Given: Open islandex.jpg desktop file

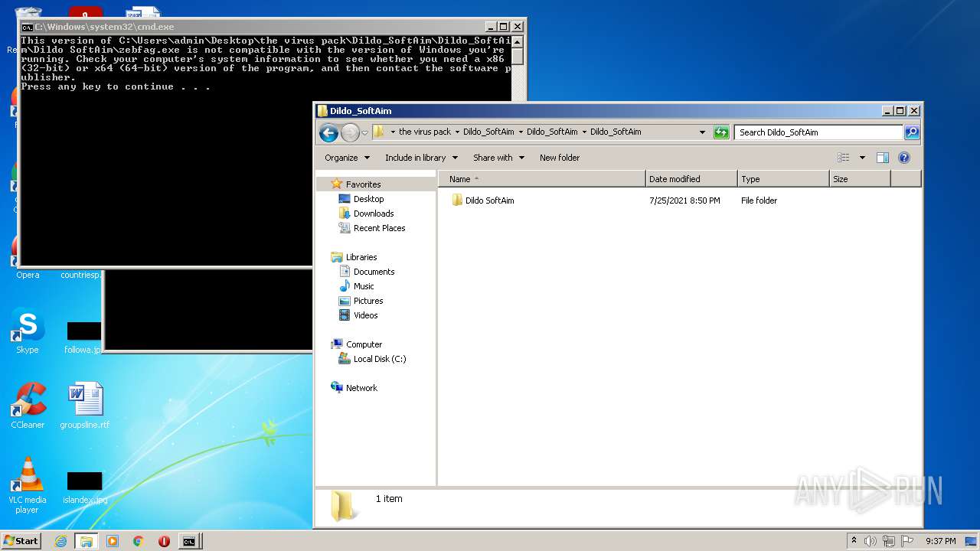Looking at the screenshot, I should click(84, 488).
